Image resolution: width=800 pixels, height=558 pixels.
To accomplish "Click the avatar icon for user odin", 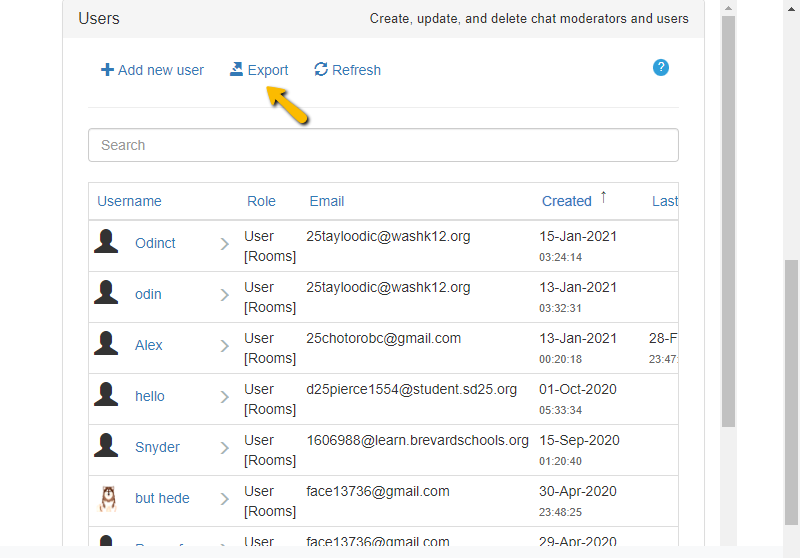I will 106,293.
